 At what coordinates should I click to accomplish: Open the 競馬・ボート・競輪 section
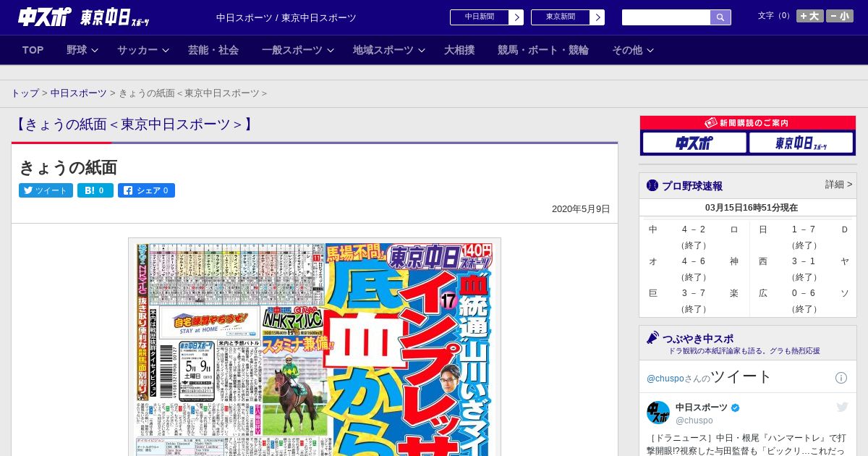point(543,50)
